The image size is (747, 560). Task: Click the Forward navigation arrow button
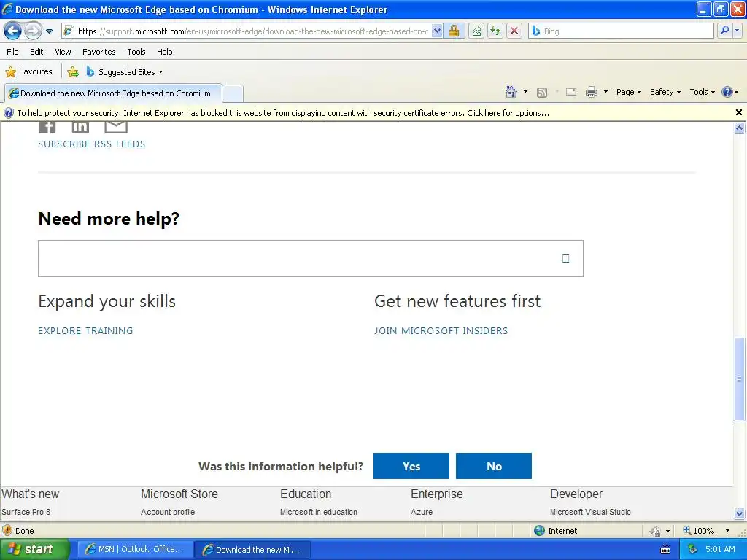(33, 31)
